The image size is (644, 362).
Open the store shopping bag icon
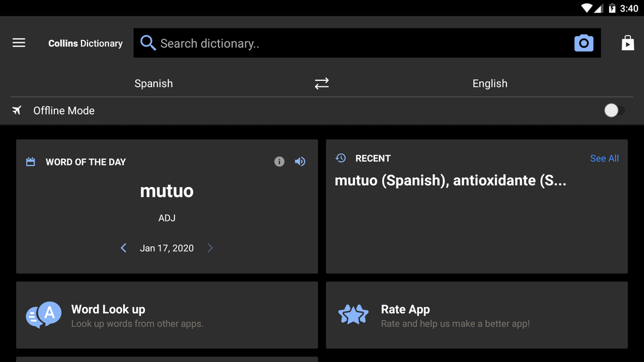[628, 43]
